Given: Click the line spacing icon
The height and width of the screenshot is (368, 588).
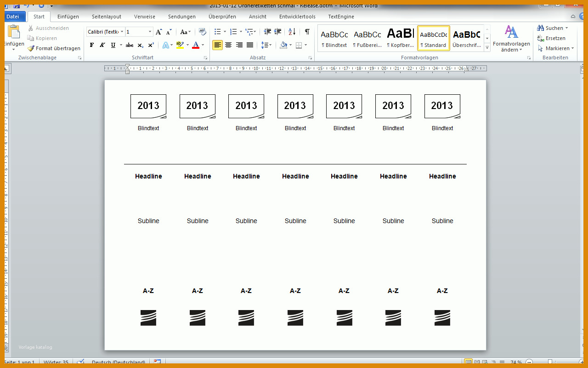Looking at the screenshot, I should [264, 45].
